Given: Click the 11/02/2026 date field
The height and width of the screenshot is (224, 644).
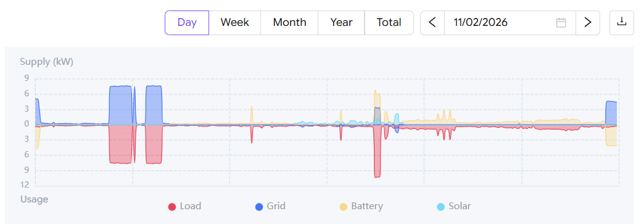Looking at the screenshot, I should tap(510, 23).
